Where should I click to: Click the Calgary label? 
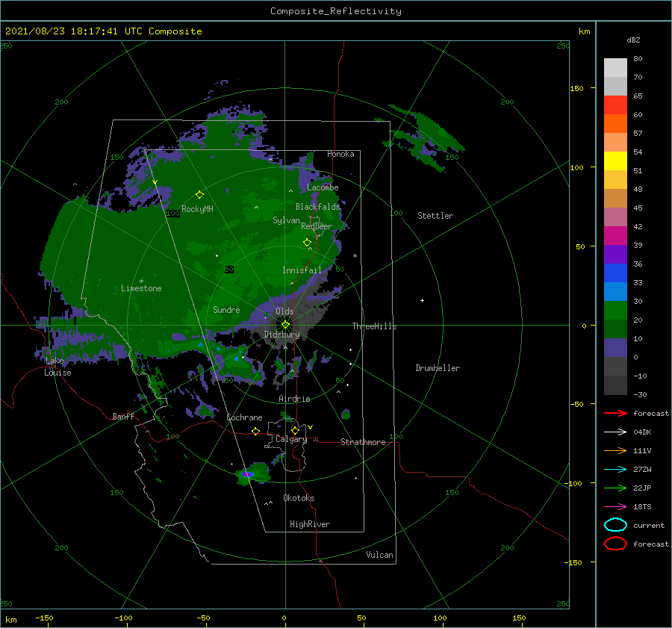click(x=291, y=439)
